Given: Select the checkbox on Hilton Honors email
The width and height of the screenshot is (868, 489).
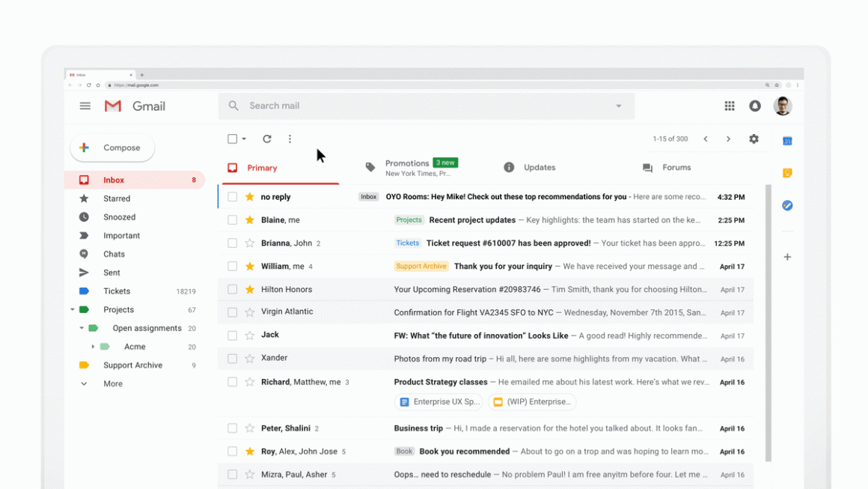Looking at the screenshot, I should (232, 289).
